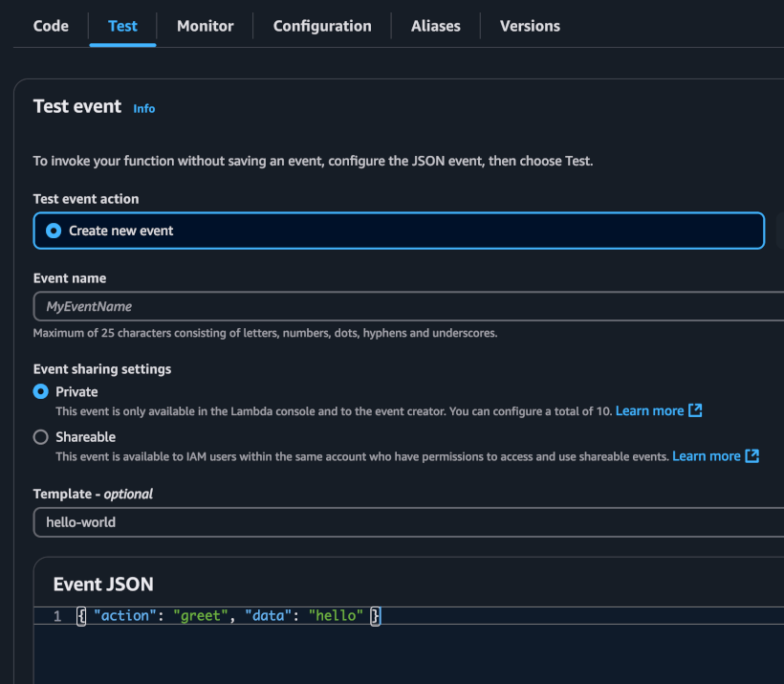Select the Test tab
The image size is (784, 684).
[x=122, y=26]
